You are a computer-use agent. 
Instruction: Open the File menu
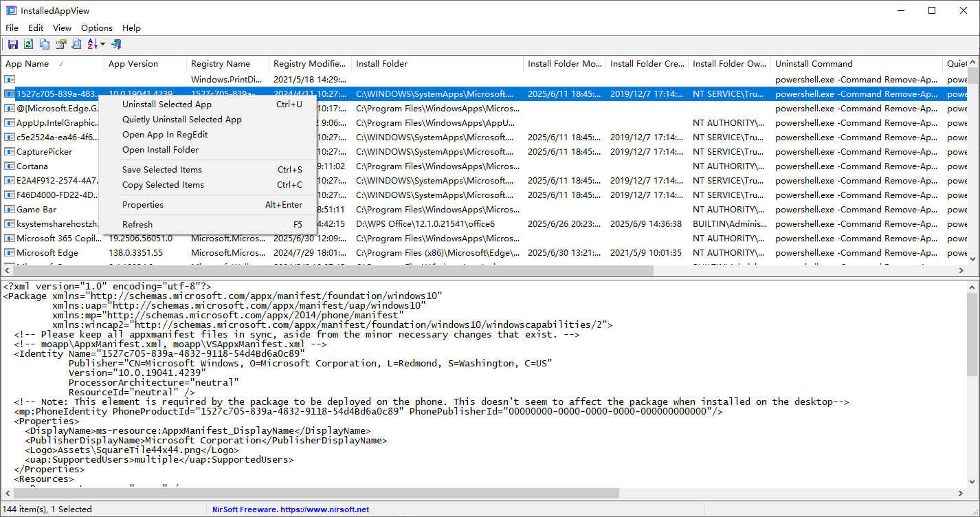coord(12,27)
